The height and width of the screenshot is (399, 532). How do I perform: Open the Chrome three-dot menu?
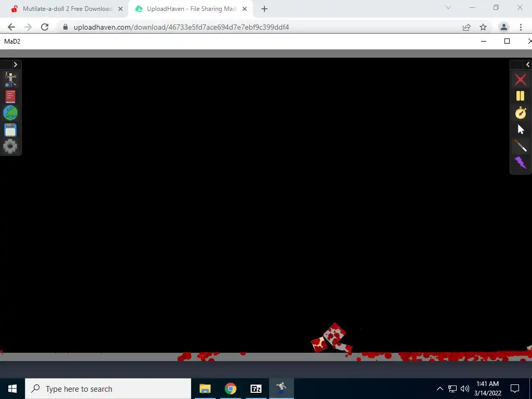coord(521,27)
